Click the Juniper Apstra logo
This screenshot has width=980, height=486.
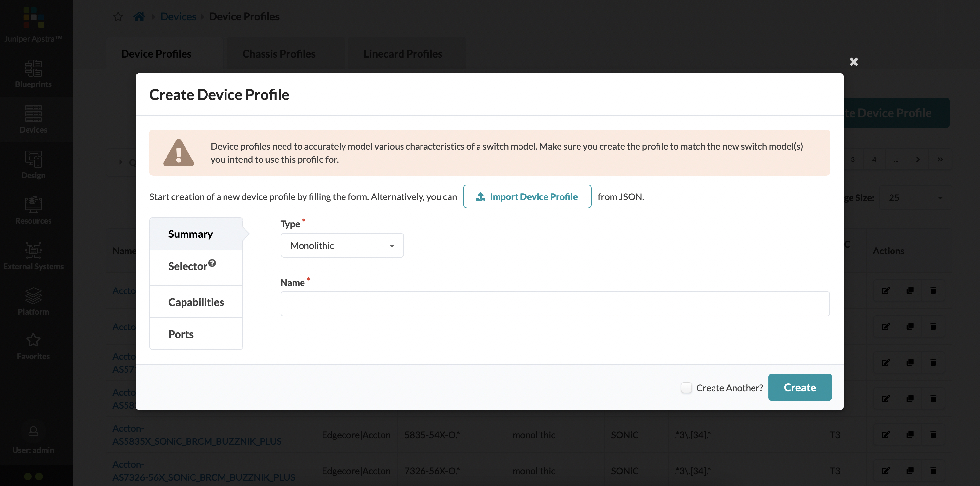pyautogui.click(x=33, y=17)
